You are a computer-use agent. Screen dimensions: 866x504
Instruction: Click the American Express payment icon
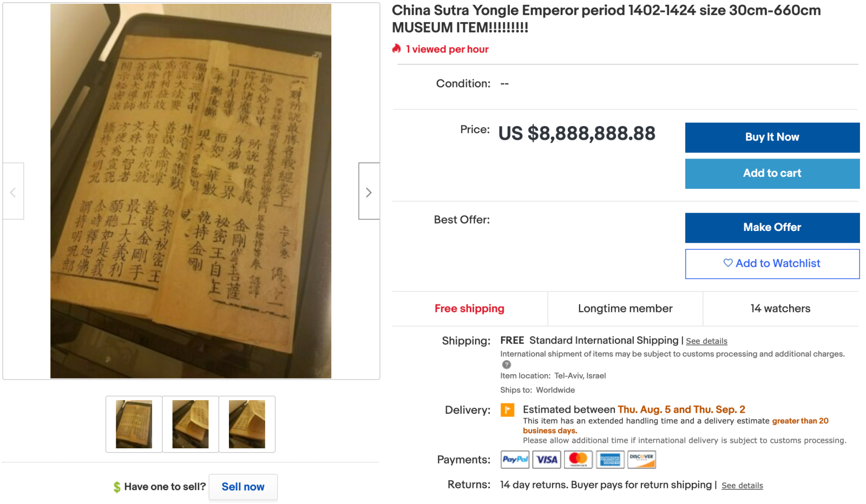pos(610,460)
